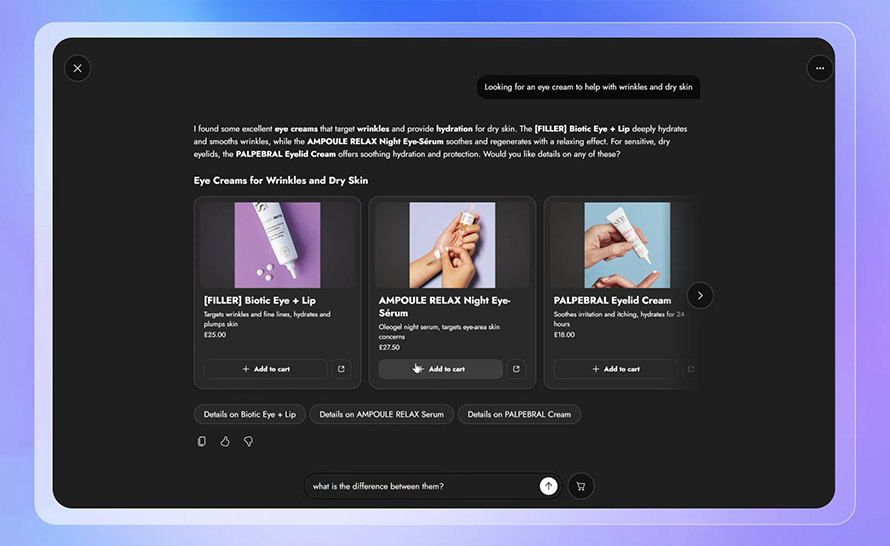Open the PALPEBRAL Eyelid Cream title
Image resolution: width=890 pixels, height=546 pixels.
[612, 300]
